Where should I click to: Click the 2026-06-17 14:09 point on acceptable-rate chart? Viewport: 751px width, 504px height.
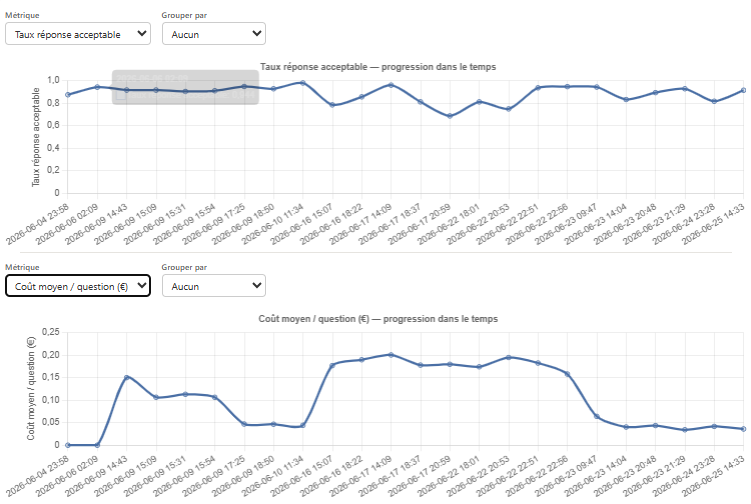(391, 85)
